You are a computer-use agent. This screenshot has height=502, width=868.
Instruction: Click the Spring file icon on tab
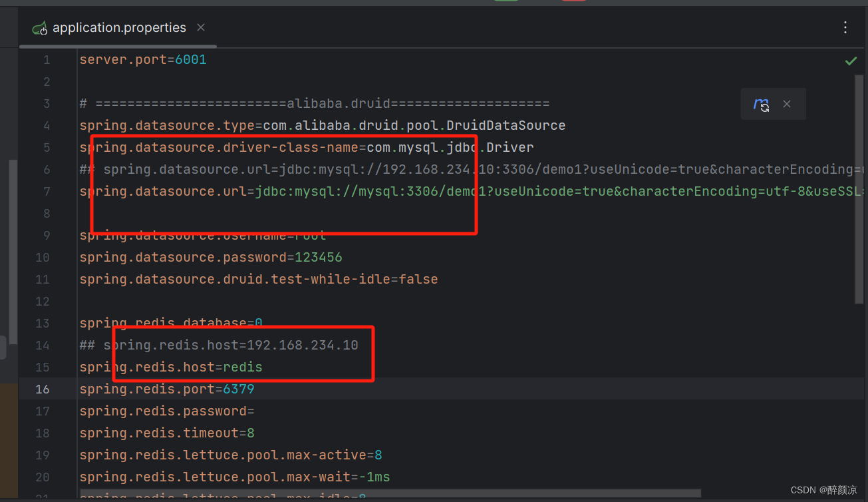coord(41,28)
